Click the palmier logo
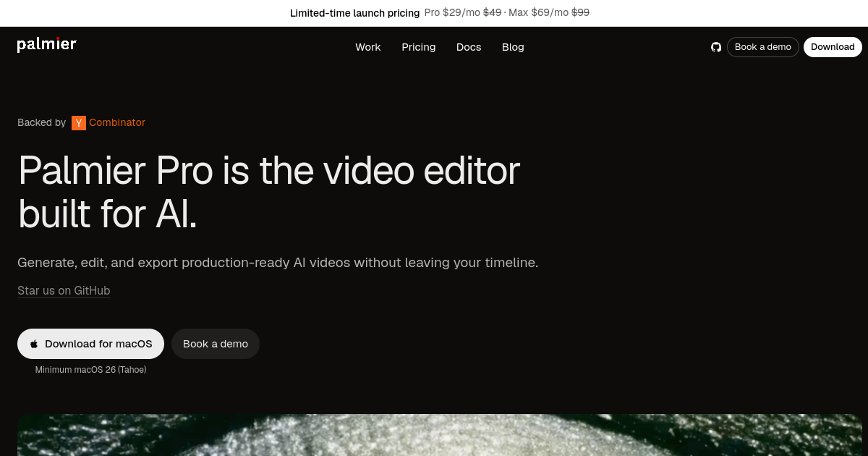This screenshot has height=456, width=868. (x=47, y=45)
